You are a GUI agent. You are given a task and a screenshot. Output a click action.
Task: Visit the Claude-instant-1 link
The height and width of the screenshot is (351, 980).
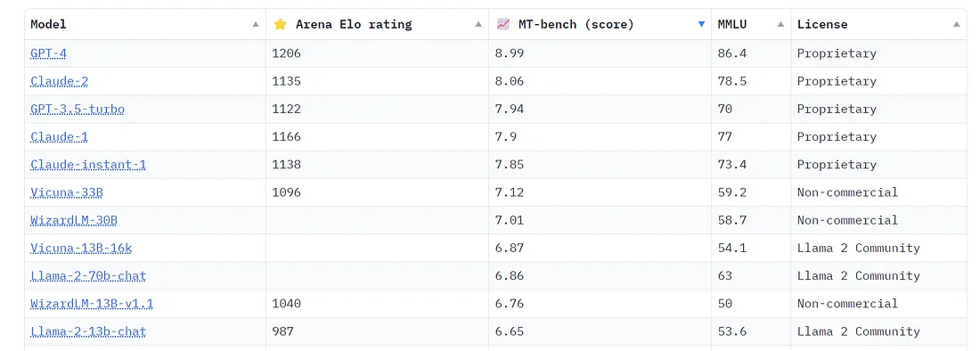pos(88,165)
